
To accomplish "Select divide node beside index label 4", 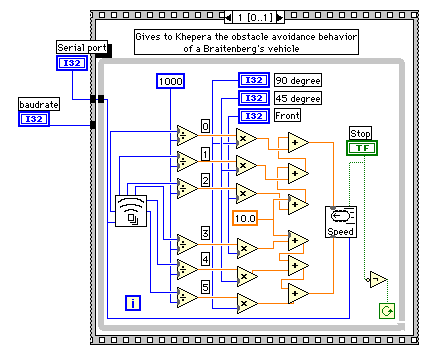I will pos(187,269).
